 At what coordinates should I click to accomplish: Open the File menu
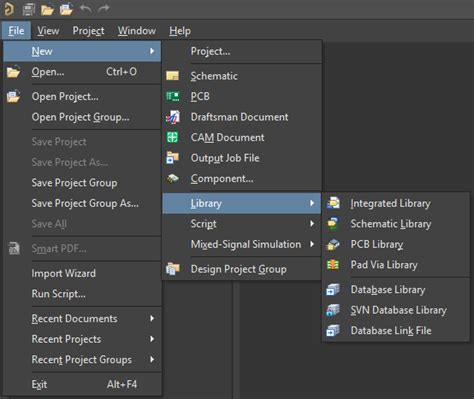click(16, 31)
